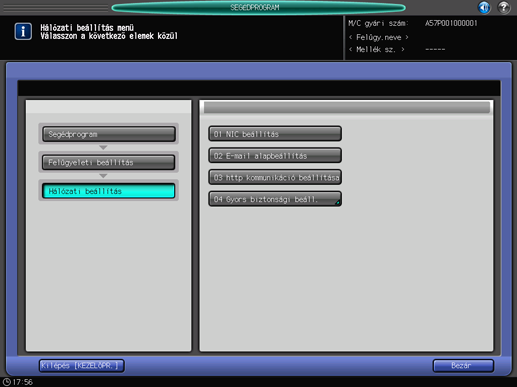Go to Segédprogram breadcrumb button

click(109, 134)
